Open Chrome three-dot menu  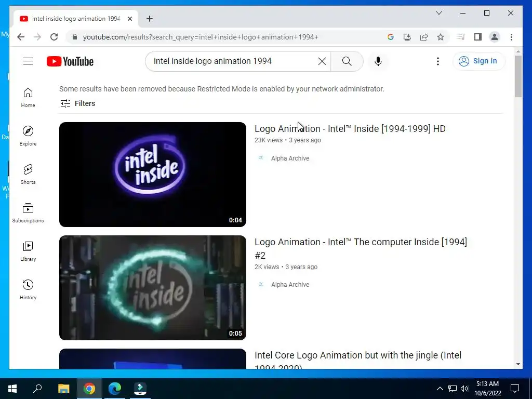tap(511, 37)
